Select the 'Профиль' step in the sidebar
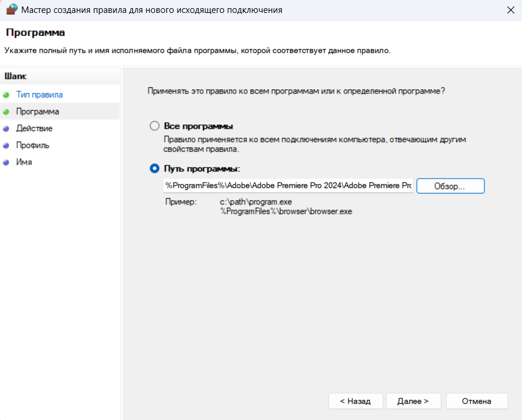 pyautogui.click(x=33, y=145)
